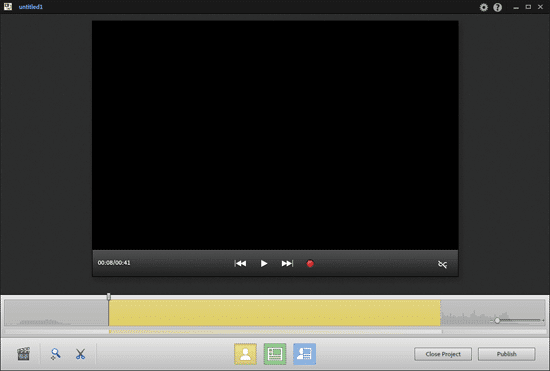Choose the yellow presenter-only layout
The width and height of the screenshot is (550, 371).
(246, 354)
